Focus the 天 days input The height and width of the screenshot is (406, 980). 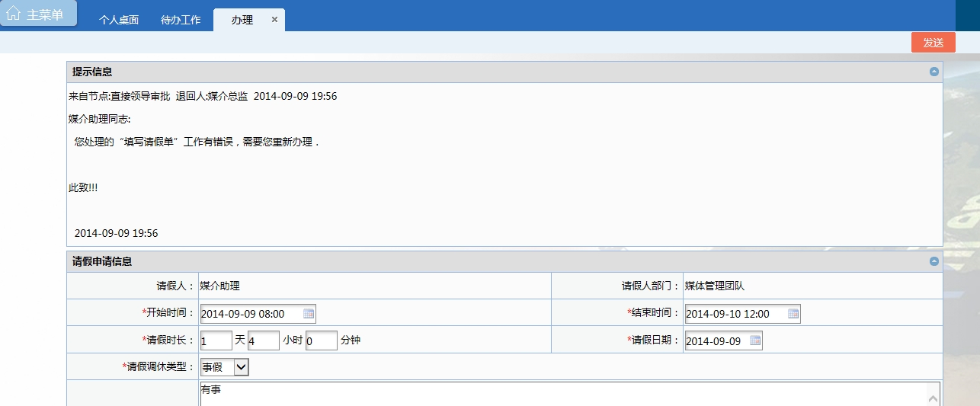pyautogui.click(x=216, y=340)
